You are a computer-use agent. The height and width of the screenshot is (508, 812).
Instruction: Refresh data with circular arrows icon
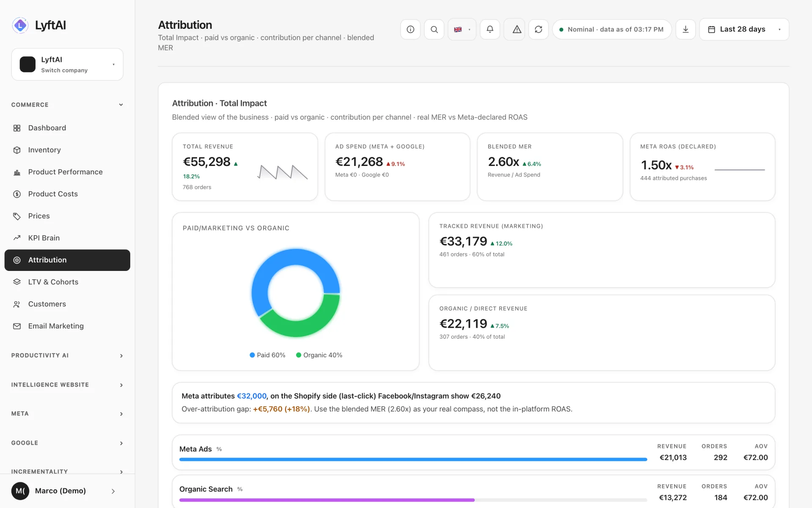tap(538, 29)
